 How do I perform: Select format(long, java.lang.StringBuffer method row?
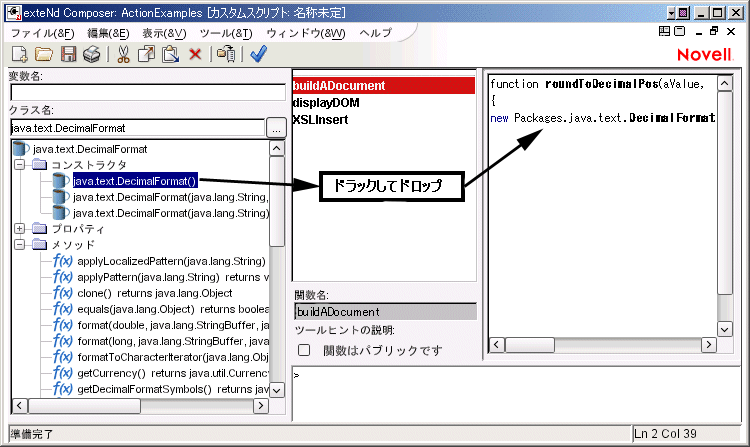coord(173,341)
